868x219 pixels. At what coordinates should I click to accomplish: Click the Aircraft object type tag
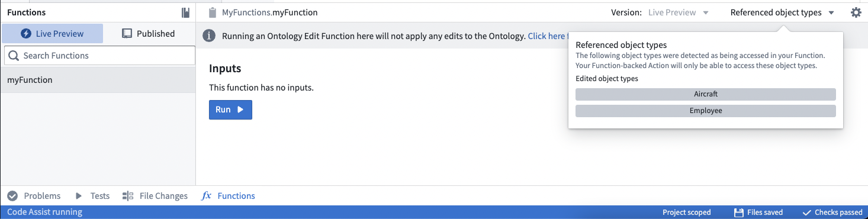pos(706,94)
